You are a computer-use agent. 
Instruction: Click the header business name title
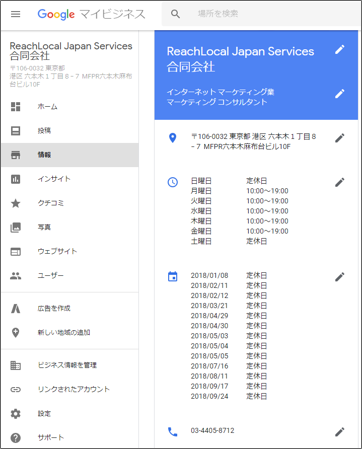[240, 59]
